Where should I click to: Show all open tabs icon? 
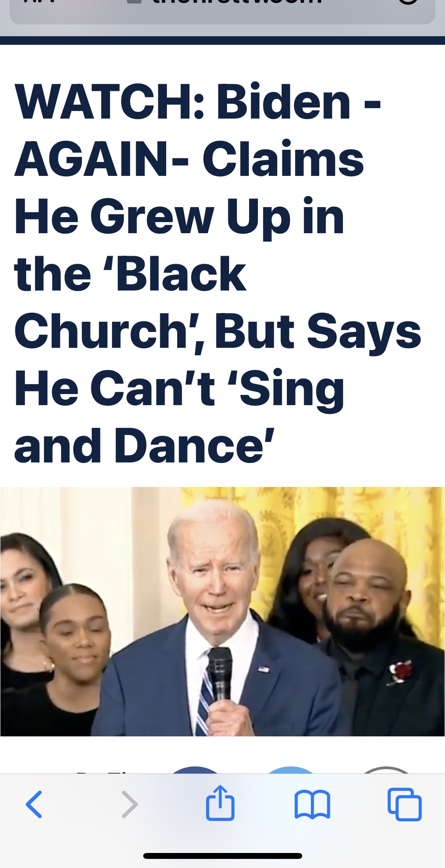pos(405,804)
